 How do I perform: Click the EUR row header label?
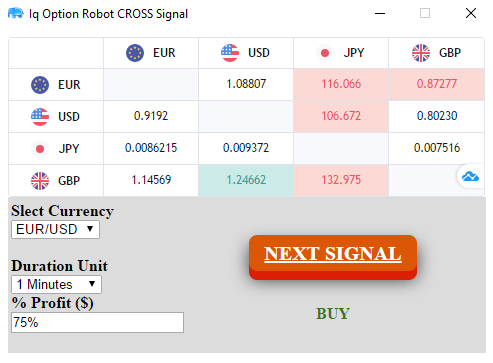69,85
